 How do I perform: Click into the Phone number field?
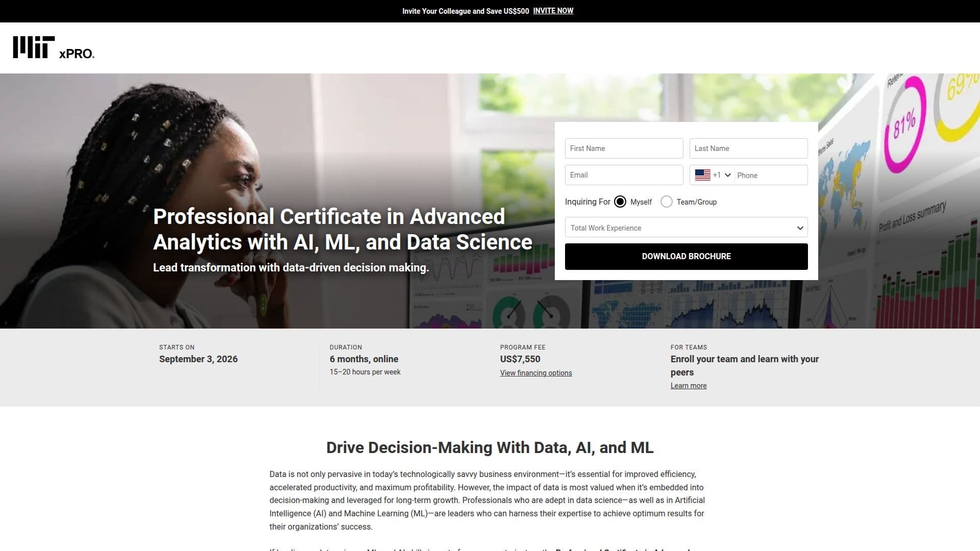click(x=770, y=175)
